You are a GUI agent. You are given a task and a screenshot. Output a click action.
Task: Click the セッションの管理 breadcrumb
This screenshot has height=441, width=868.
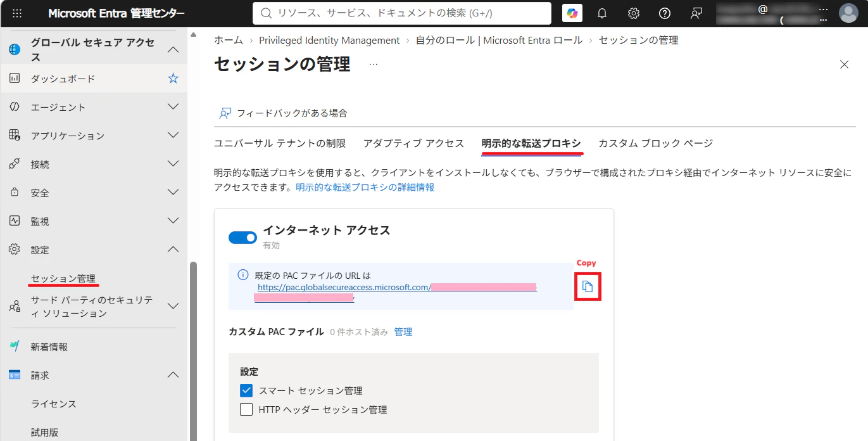tap(638, 40)
